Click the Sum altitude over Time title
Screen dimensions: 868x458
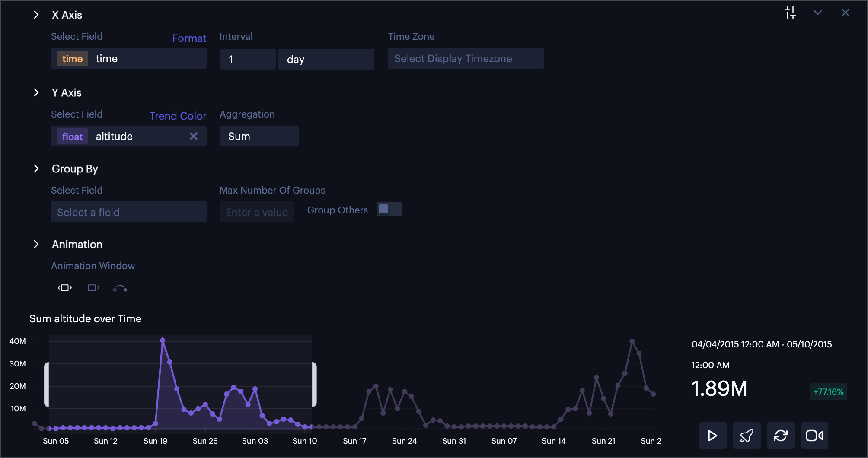pyautogui.click(x=86, y=319)
